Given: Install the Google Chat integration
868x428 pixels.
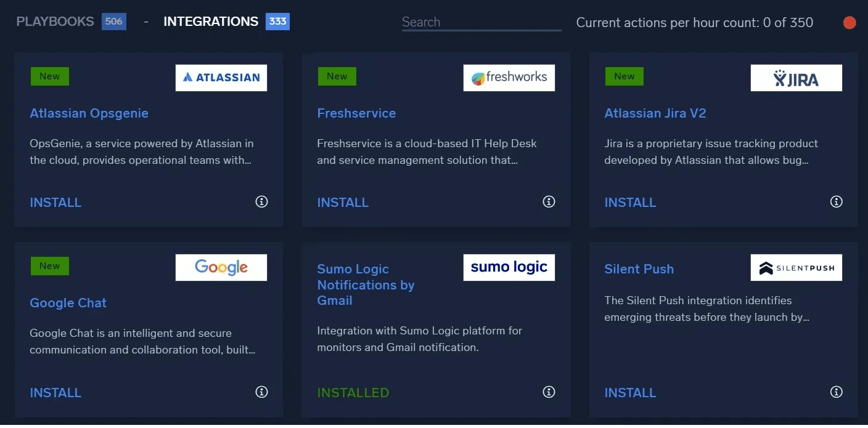Looking at the screenshot, I should pos(55,392).
